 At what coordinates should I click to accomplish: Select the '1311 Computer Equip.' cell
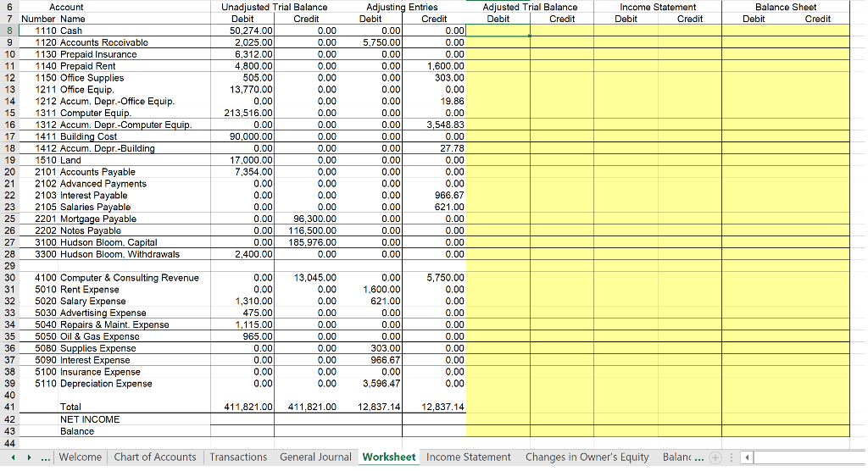(x=83, y=113)
